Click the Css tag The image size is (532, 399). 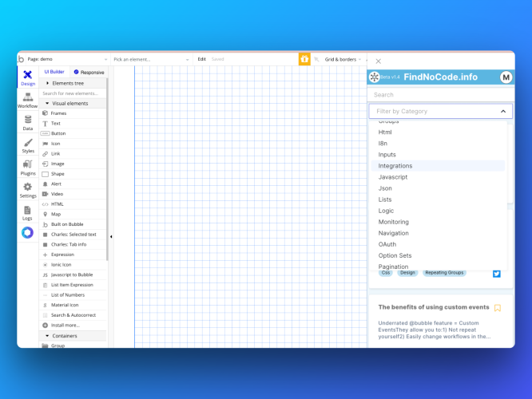tap(386, 273)
